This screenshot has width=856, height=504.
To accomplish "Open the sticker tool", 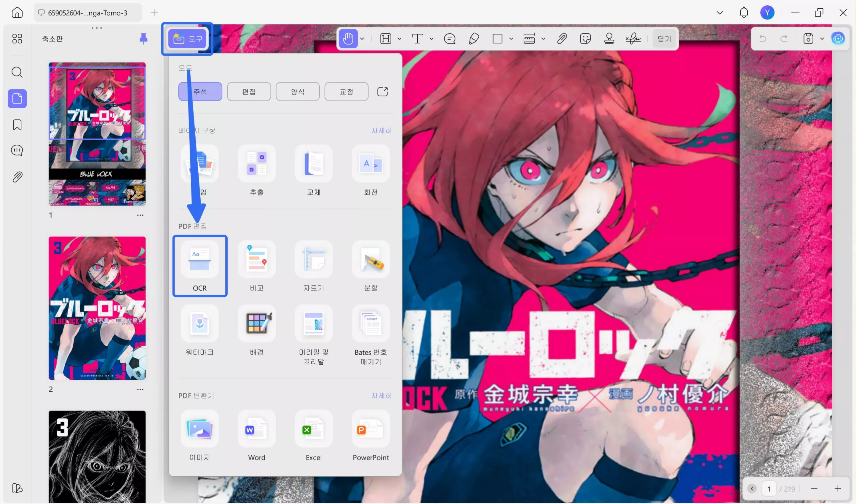I will (x=585, y=39).
